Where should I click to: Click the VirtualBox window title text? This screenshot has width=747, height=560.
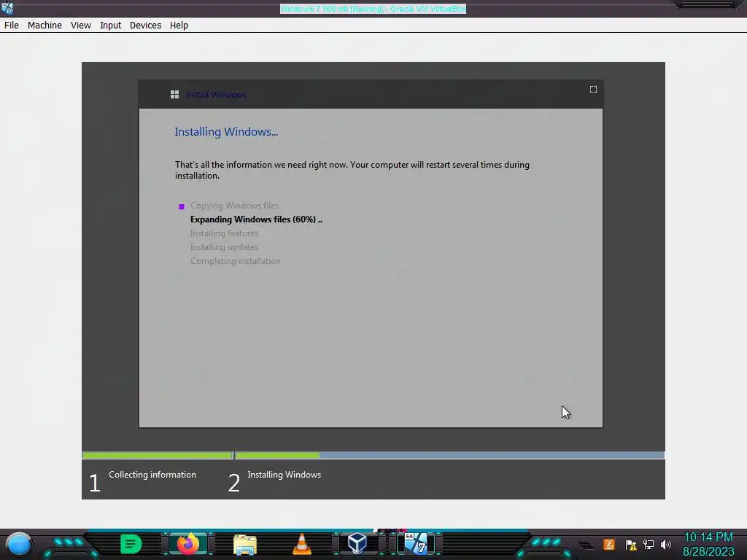click(x=373, y=9)
